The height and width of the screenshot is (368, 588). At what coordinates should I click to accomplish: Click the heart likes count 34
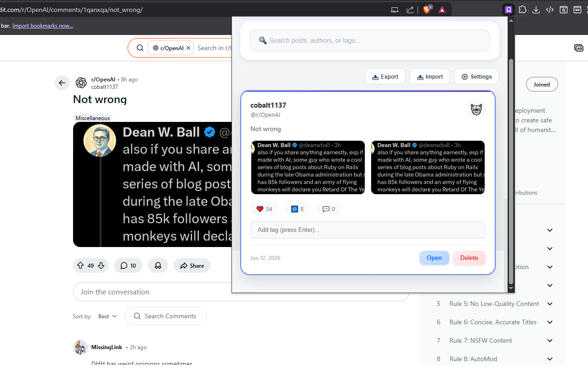click(264, 209)
